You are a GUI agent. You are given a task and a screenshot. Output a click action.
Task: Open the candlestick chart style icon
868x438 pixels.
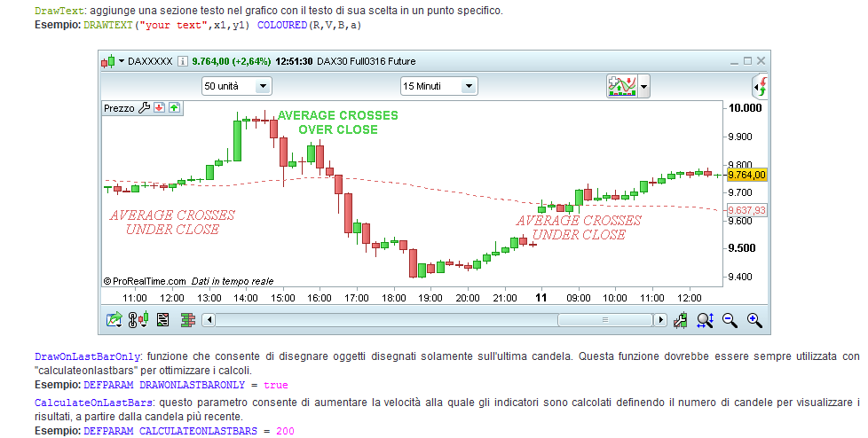[108, 61]
